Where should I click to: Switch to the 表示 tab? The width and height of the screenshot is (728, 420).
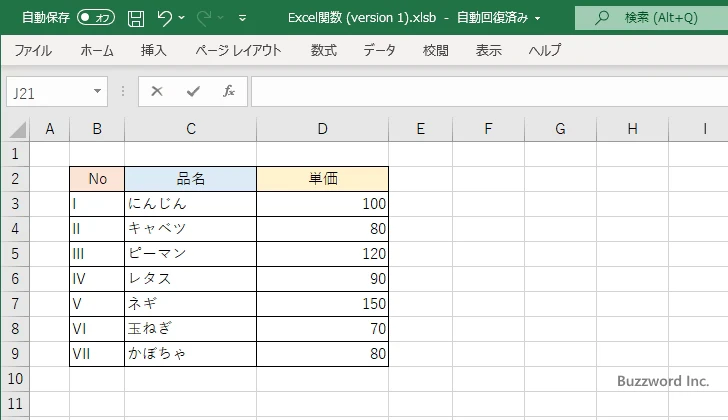488,50
